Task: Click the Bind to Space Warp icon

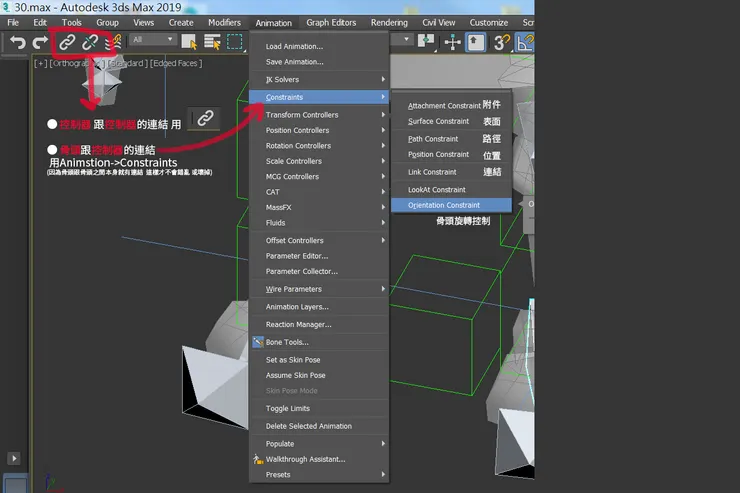Action: pos(112,42)
